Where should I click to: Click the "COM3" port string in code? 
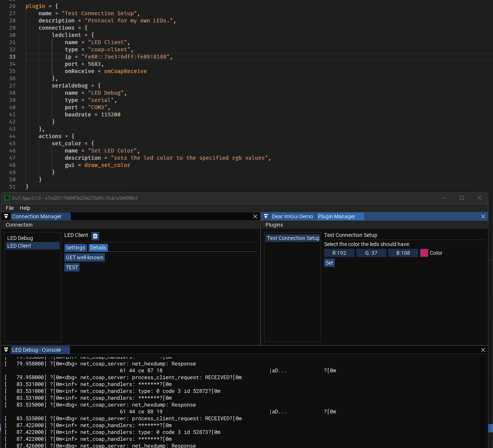click(x=98, y=107)
